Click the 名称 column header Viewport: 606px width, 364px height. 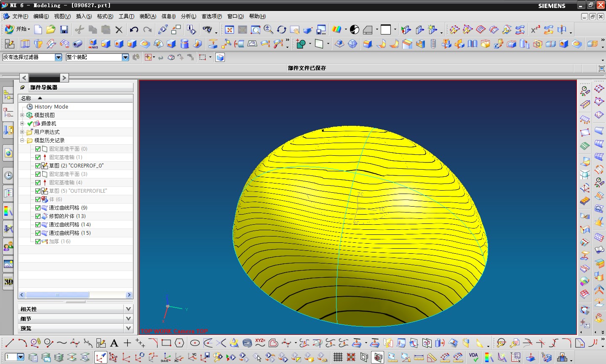click(75, 98)
